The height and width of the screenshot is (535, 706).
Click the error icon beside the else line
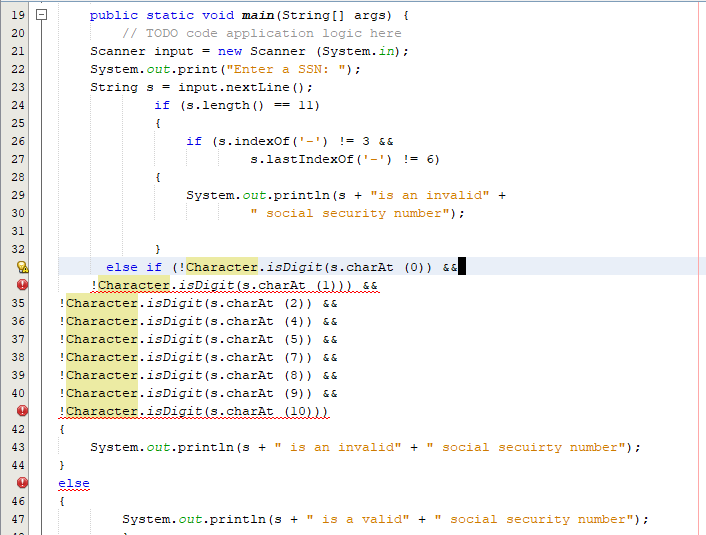23,483
